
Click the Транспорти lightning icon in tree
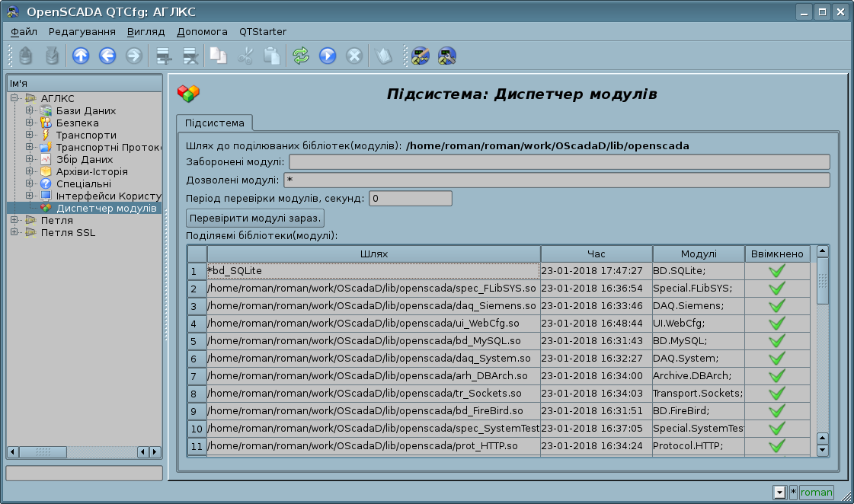click(x=46, y=135)
